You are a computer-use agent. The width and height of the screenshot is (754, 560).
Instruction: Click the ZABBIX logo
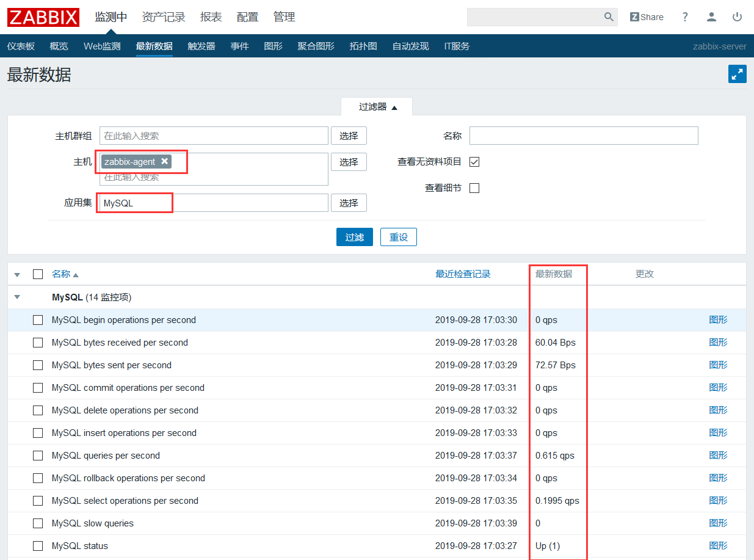[x=43, y=17]
